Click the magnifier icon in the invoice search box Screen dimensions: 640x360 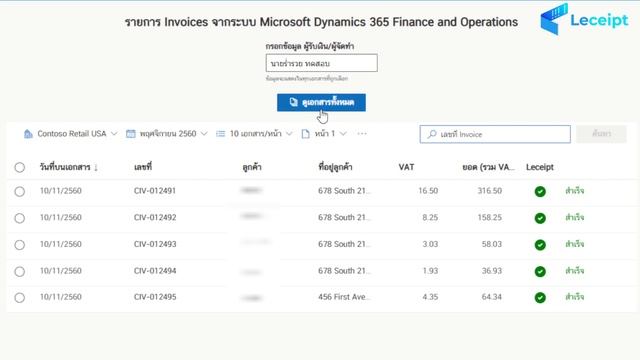pos(432,134)
